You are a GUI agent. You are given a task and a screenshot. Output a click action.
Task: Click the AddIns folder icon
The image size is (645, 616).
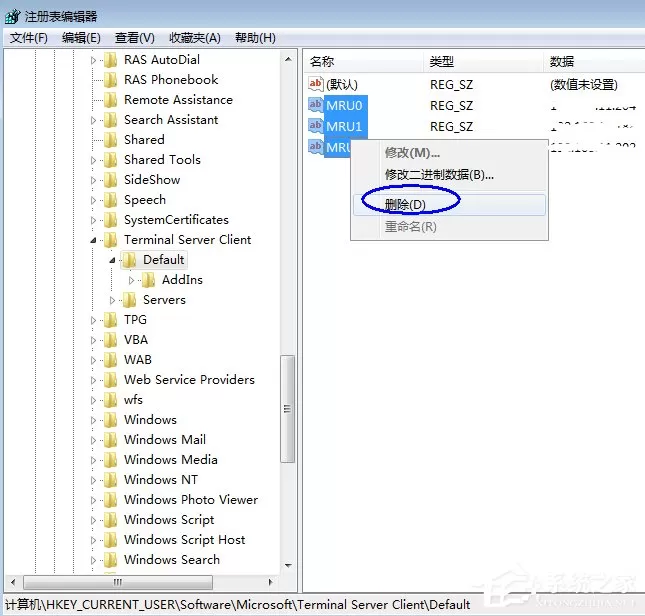click(x=148, y=280)
